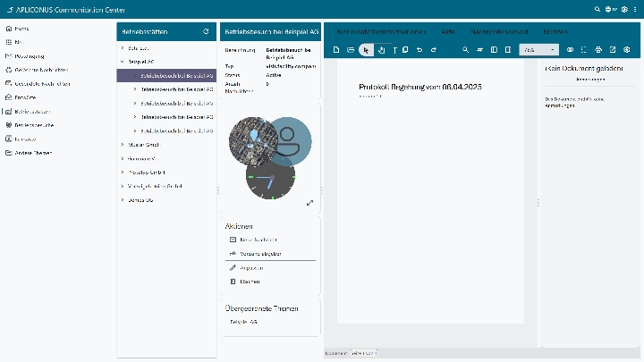Collapse the Beispiel AG tree node
644x362 pixels.
[x=123, y=62]
